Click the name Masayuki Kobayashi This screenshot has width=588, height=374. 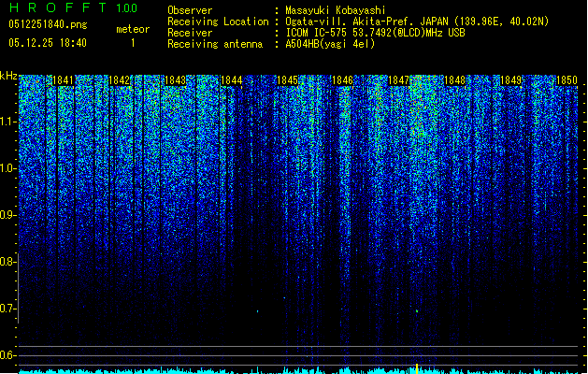coord(336,10)
